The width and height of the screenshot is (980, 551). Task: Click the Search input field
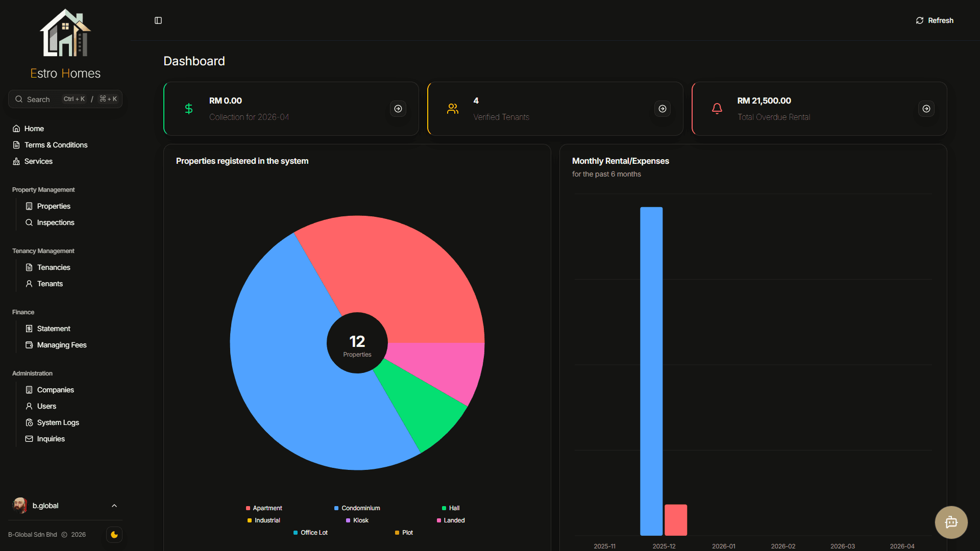coord(65,99)
